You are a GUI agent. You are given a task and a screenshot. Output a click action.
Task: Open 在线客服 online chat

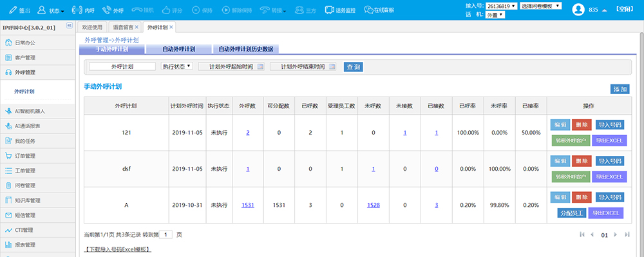(x=379, y=10)
